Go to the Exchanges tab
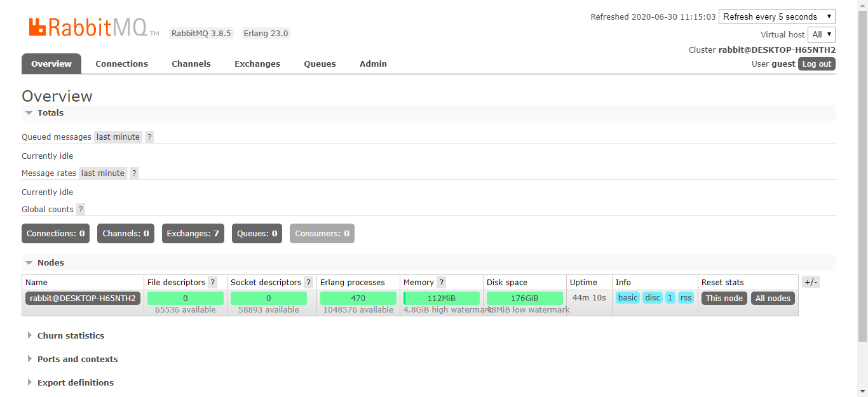868x397 pixels. (x=257, y=64)
